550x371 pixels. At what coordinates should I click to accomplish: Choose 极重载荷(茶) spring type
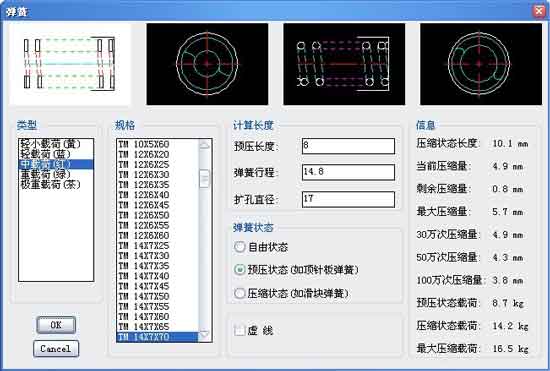[x=55, y=184]
